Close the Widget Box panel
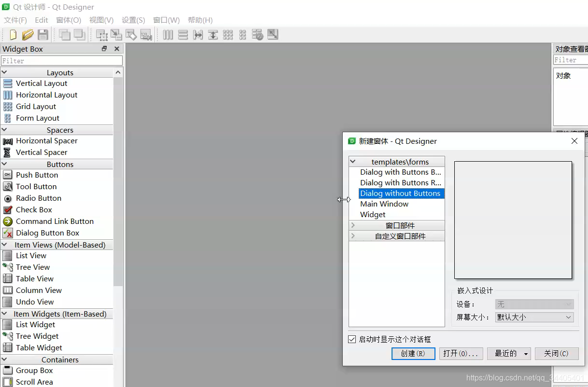 coord(117,49)
